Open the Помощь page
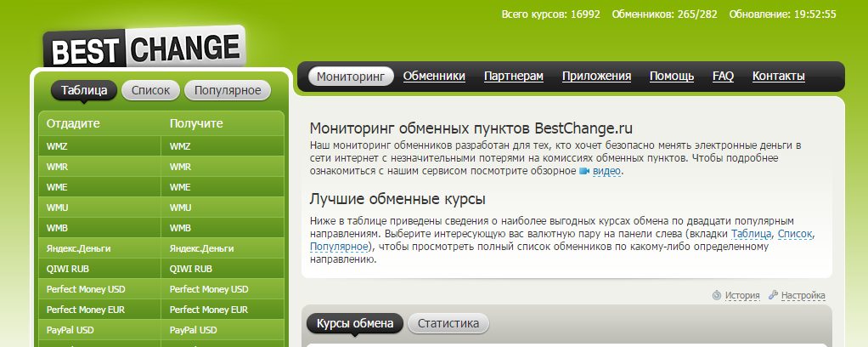Screen dimensions: 868x347 coord(672,77)
